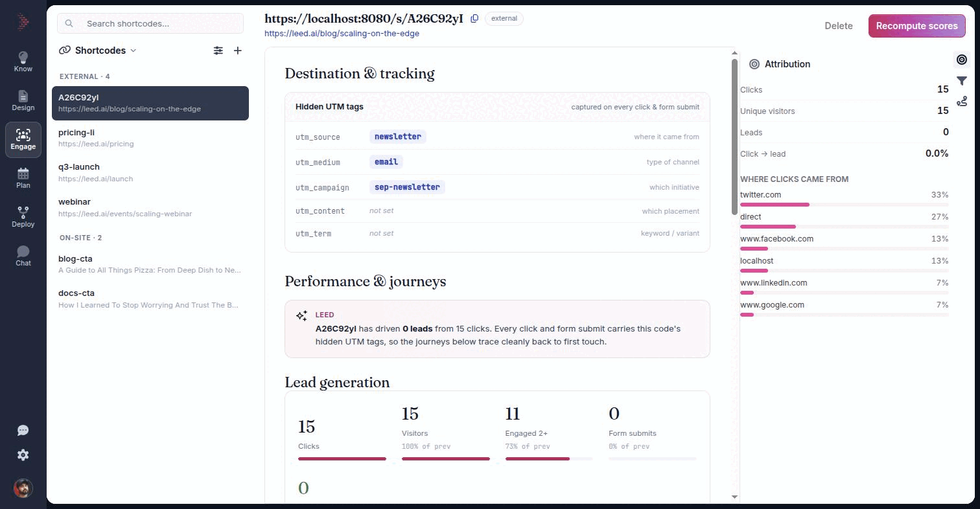Select the docs-cta shortcode
Viewport: 980px width, 509px height.
click(150, 299)
